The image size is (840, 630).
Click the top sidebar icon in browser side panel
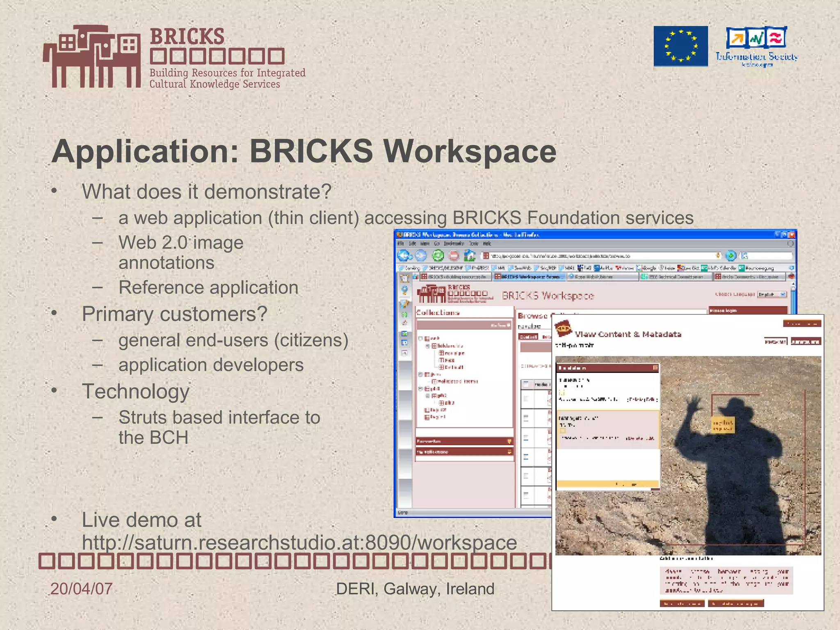(x=405, y=278)
